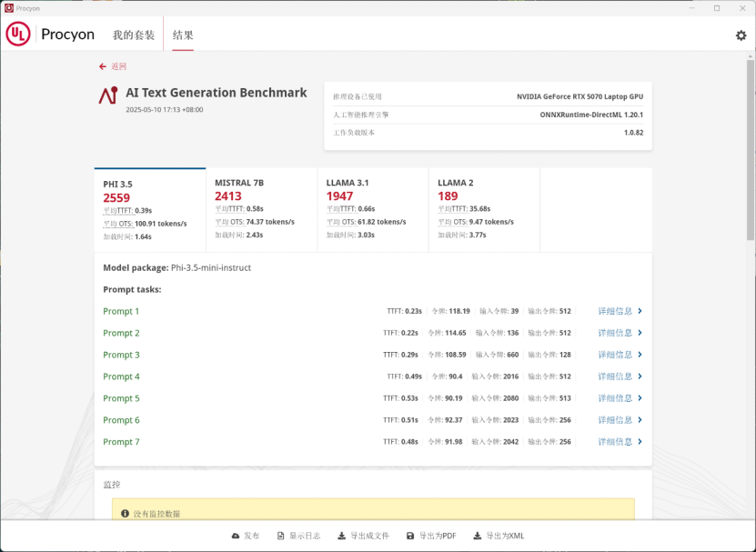Click the benchmark date 2025-05-10 17:13
Image resolution: width=756 pixels, height=552 pixels.
tap(165, 109)
